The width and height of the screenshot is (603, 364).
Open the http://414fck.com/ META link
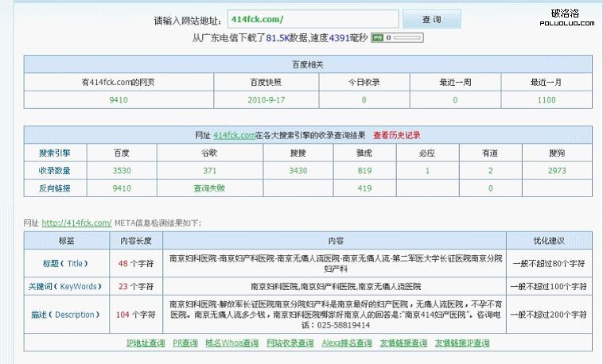point(76,223)
